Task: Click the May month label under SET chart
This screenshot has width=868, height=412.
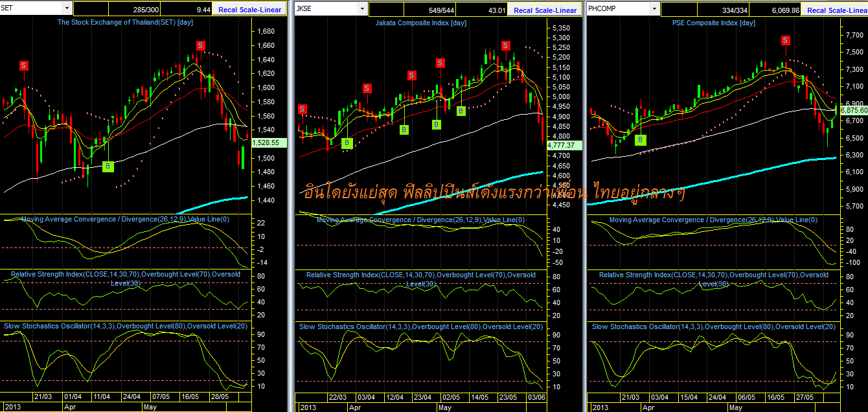Action: 150,407
